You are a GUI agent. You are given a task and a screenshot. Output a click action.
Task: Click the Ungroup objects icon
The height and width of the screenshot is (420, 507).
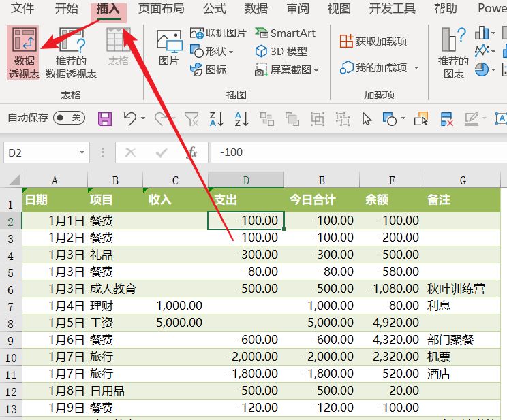point(342,119)
